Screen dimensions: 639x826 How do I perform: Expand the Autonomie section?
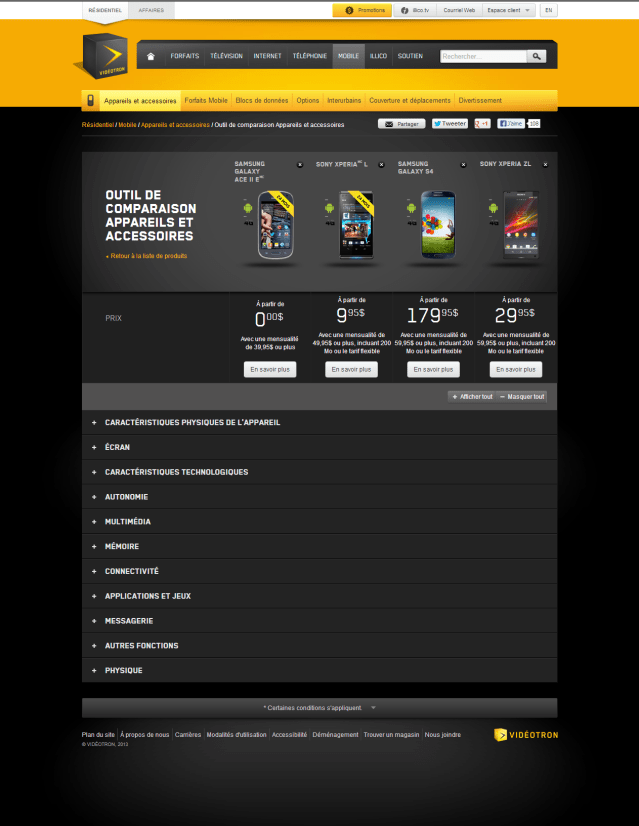(x=126, y=497)
